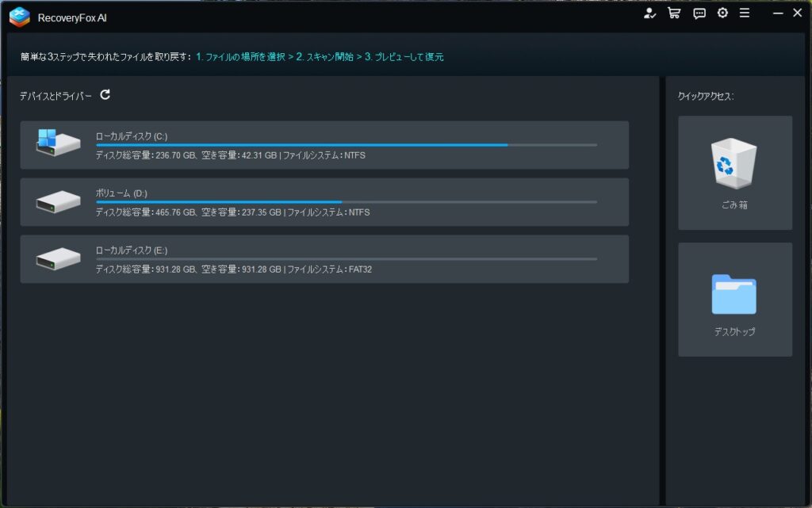Open the hamburger menu in title bar

point(745,13)
